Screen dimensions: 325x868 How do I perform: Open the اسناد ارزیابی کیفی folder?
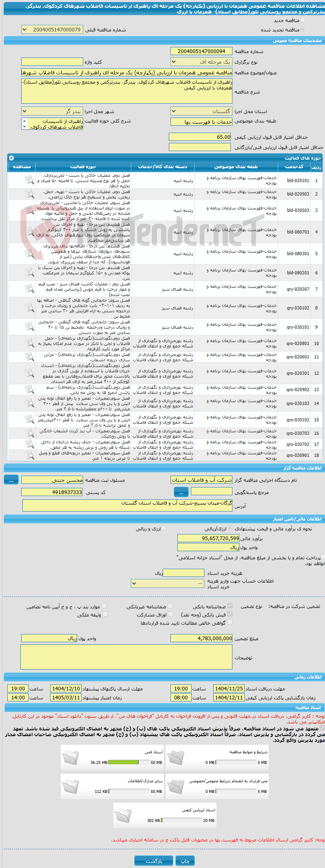[x=123, y=815]
